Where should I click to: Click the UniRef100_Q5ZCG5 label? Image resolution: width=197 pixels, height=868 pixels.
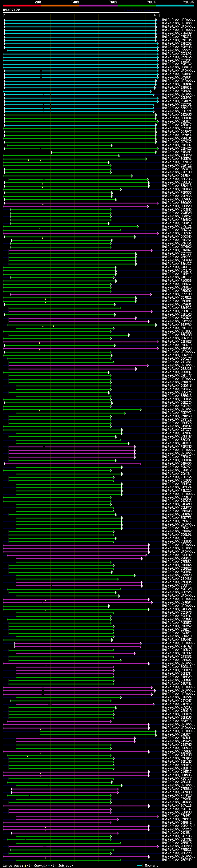pos(177,57)
